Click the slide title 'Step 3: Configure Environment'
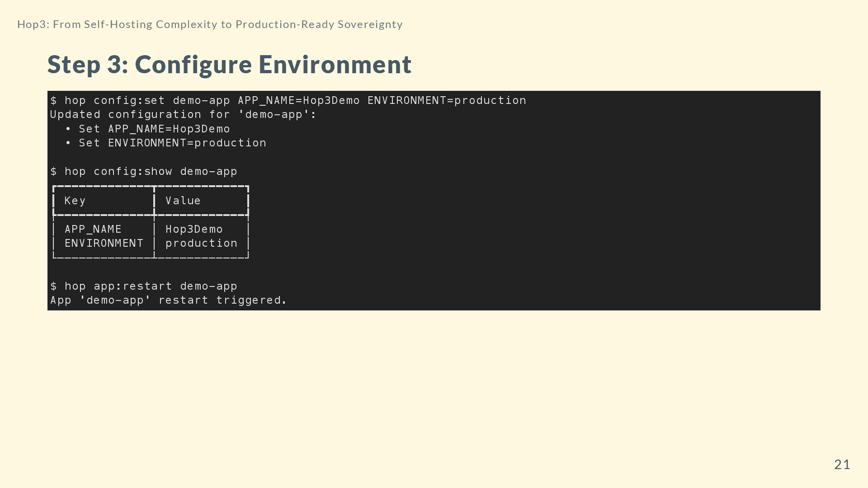The height and width of the screenshot is (488, 868). coord(229,65)
